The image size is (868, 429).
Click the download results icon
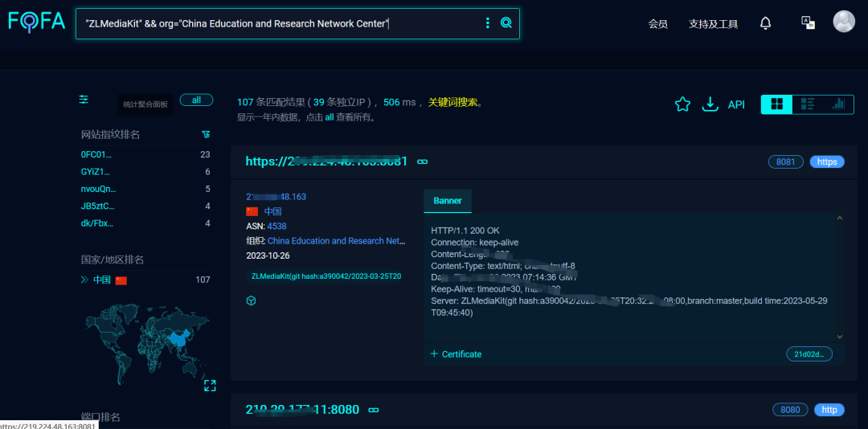[710, 104]
